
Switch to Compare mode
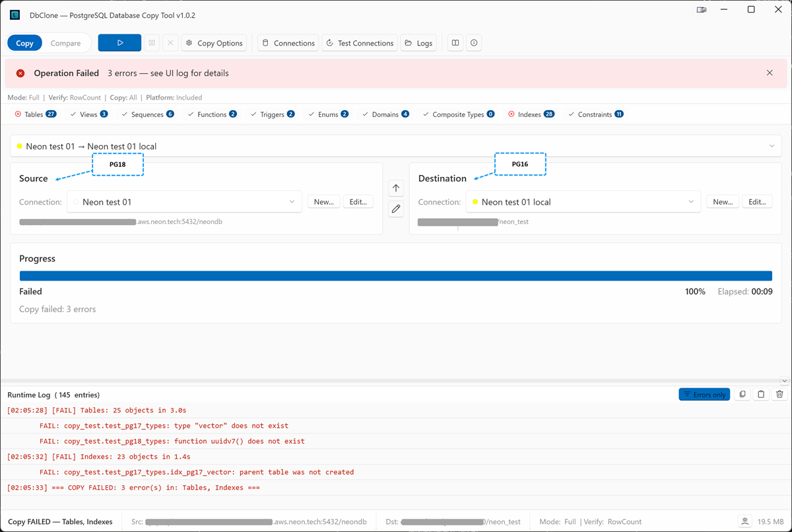click(66, 43)
